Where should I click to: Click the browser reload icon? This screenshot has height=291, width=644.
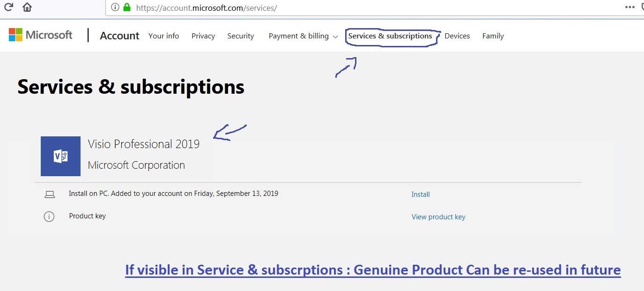click(8, 7)
